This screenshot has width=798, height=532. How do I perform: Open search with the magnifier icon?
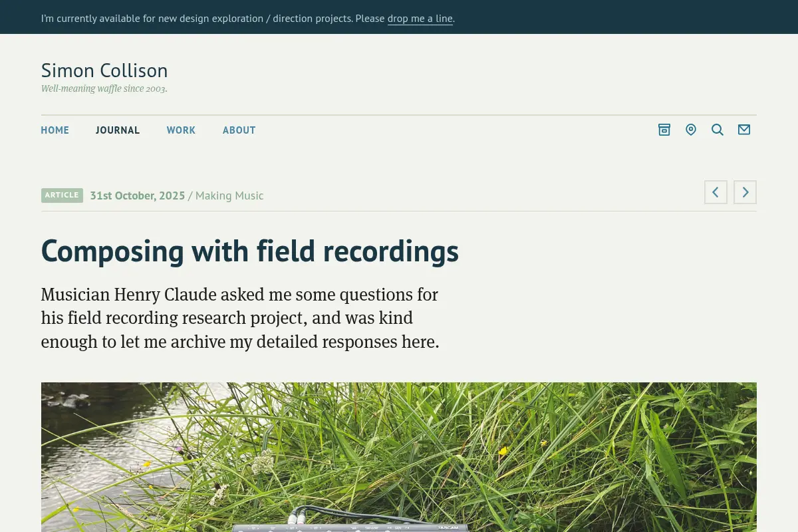point(717,130)
